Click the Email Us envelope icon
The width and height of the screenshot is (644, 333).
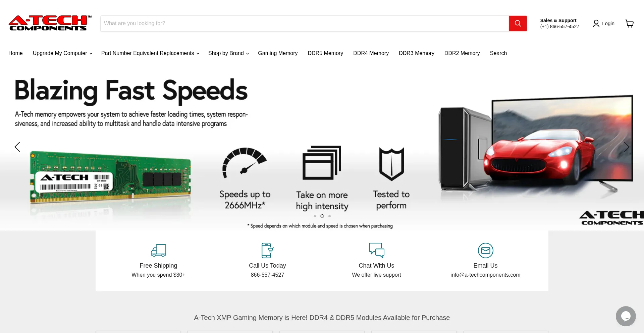click(x=485, y=251)
